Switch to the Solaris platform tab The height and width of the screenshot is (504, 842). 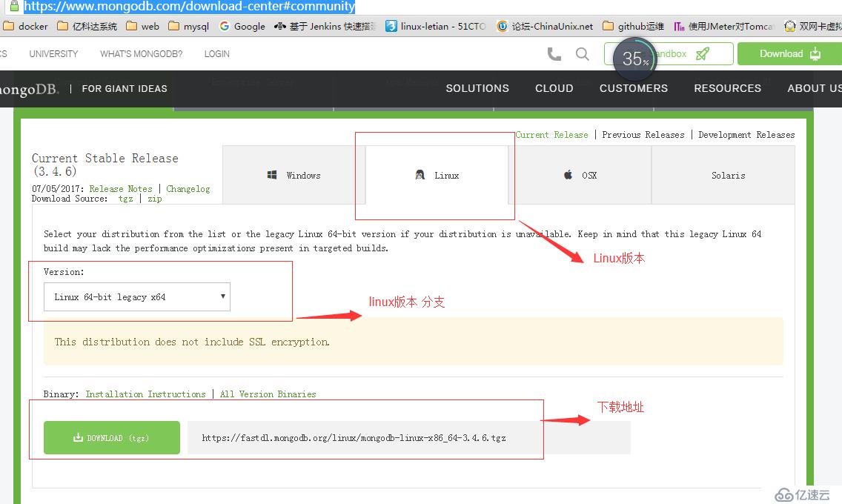pos(723,175)
